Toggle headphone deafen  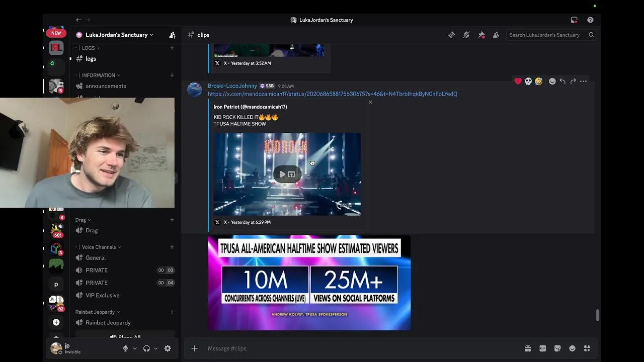point(146,348)
